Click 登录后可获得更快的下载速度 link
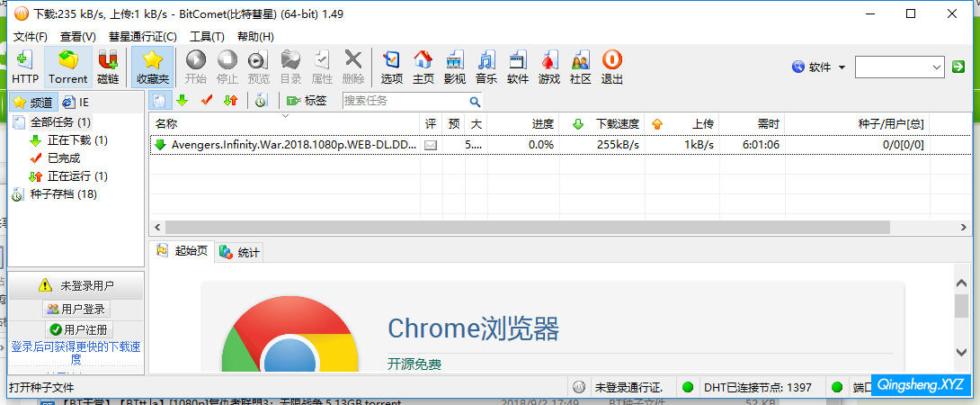 [76, 353]
